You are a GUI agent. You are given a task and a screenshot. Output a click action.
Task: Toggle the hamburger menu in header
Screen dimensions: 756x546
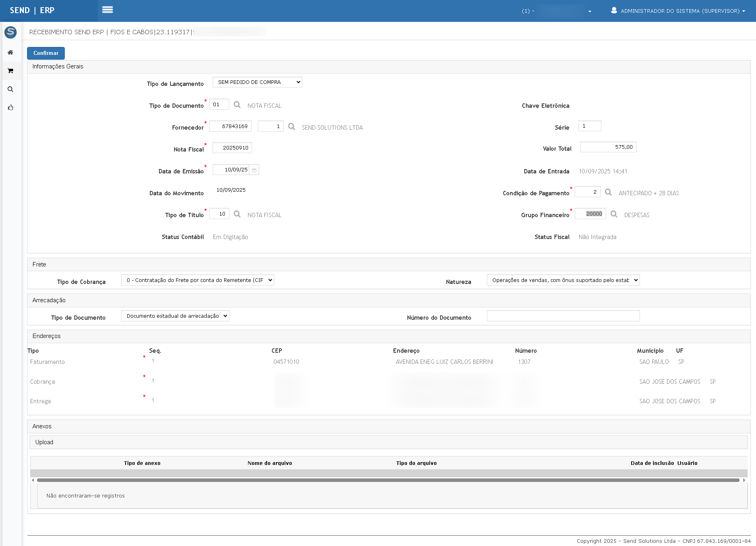107,10
